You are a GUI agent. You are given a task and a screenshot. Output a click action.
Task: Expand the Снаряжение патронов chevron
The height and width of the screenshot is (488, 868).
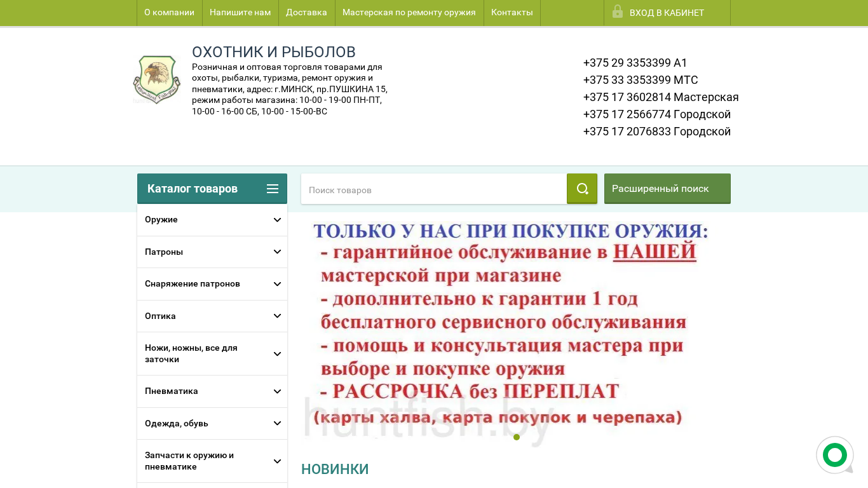[277, 284]
